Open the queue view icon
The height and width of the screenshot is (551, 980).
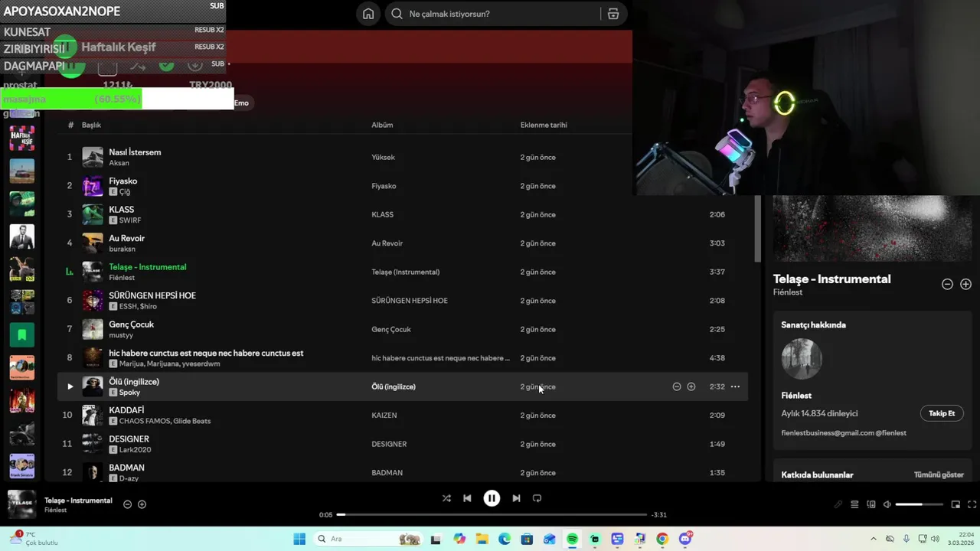pos(854,504)
